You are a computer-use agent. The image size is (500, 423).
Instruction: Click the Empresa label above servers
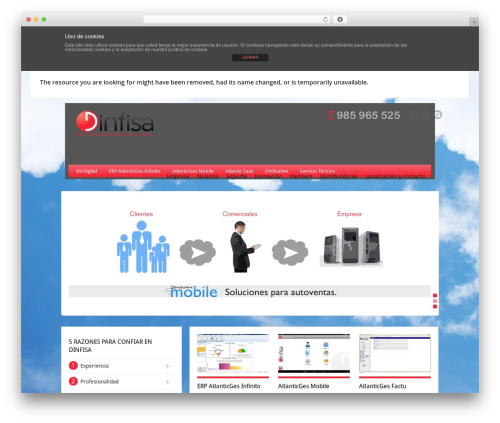(349, 214)
